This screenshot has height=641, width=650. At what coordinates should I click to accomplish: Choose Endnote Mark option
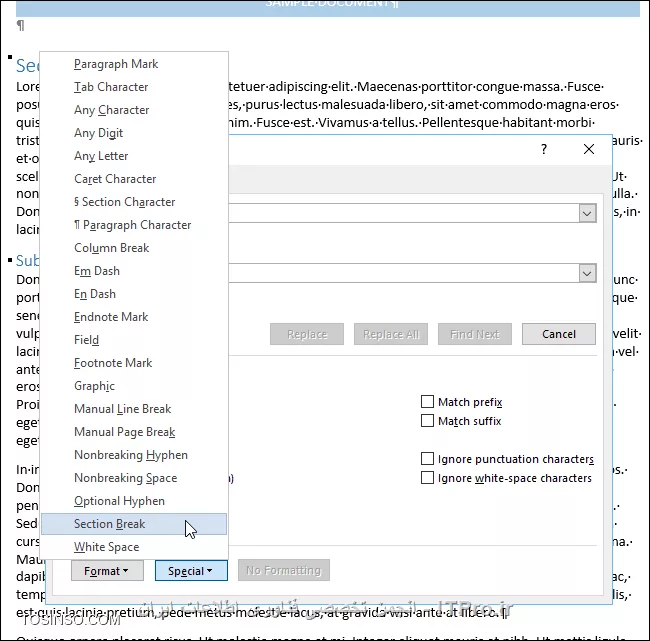(134, 317)
